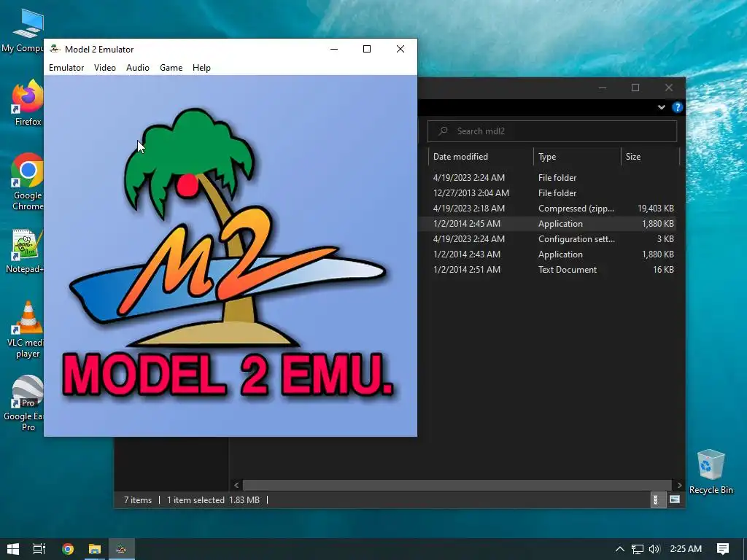
Task: Switch File Explorer to large icons view
Action: (675, 499)
